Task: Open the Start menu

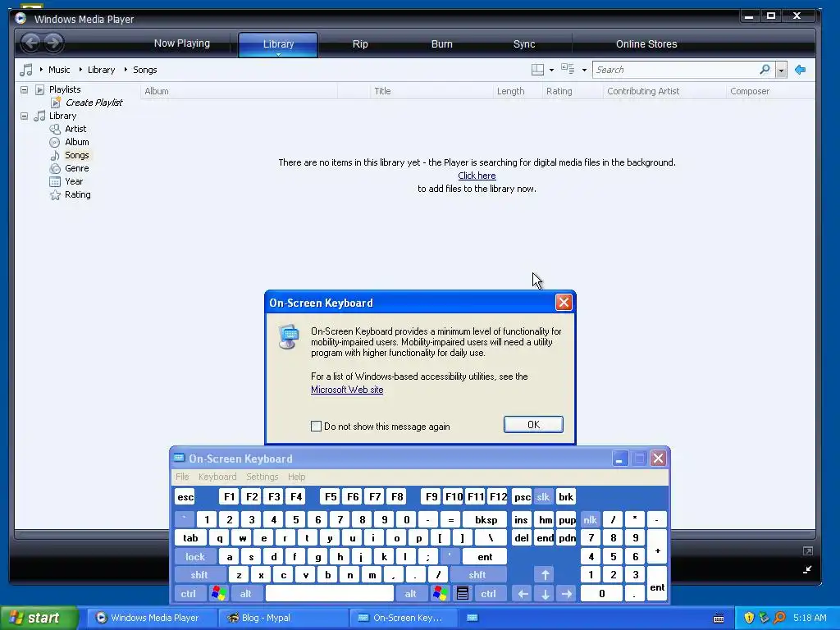Action: coord(39,618)
